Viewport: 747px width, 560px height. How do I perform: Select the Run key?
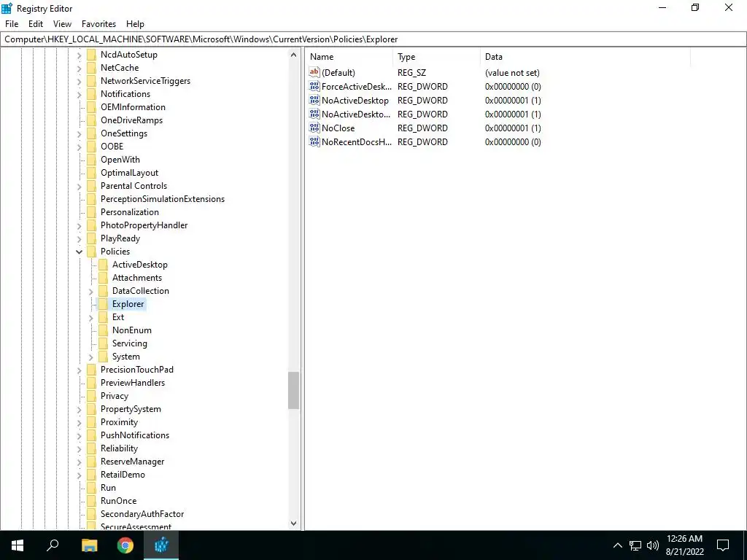click(x=108, y=488)
